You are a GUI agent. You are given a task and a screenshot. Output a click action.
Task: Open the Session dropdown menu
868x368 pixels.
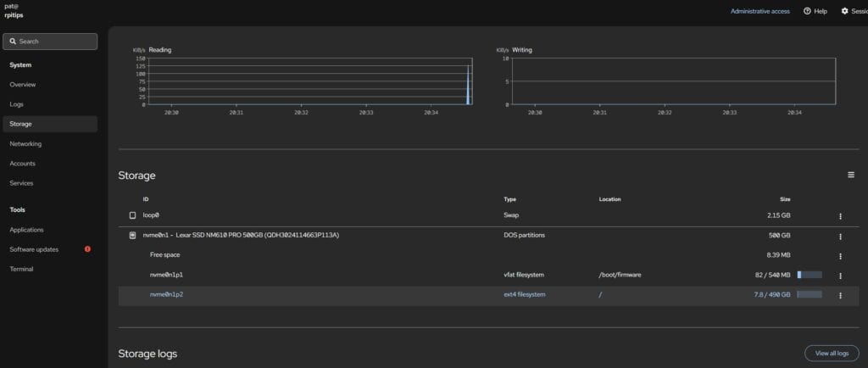tap(852, 11)
